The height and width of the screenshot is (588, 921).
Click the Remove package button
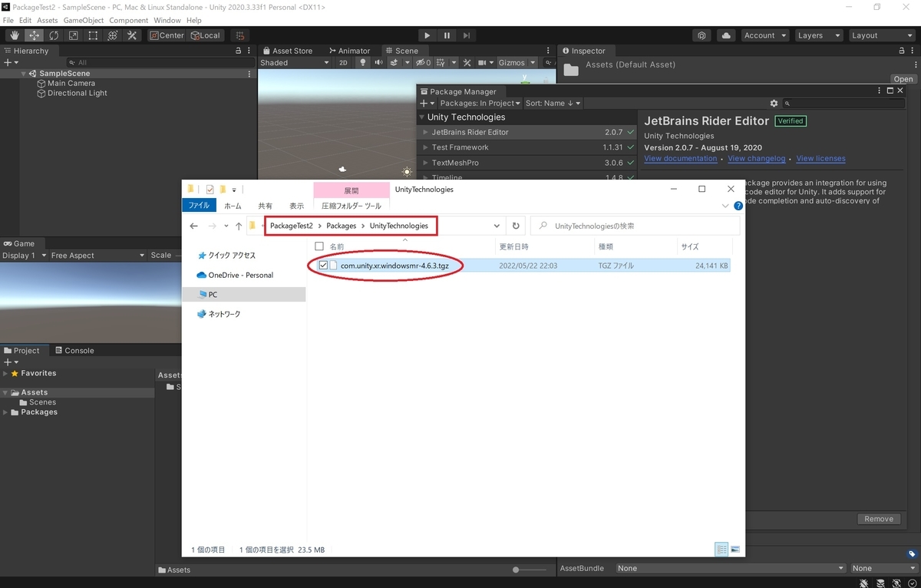point(879,519)
